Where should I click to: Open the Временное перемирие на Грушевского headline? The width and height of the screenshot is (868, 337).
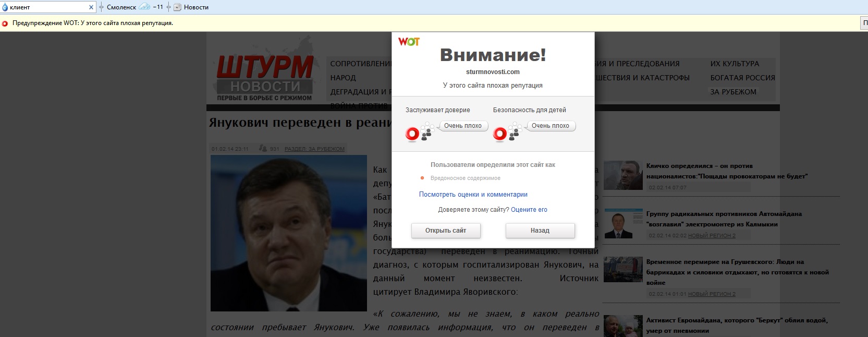tap(738, 272)
